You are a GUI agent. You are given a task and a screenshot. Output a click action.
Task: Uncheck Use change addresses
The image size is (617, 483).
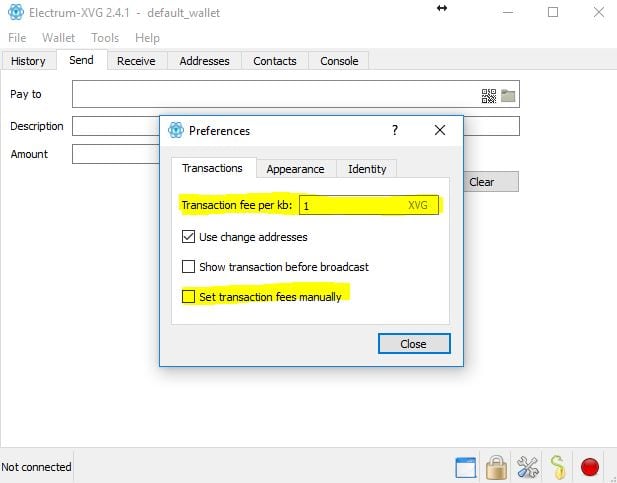coord(189,238)
